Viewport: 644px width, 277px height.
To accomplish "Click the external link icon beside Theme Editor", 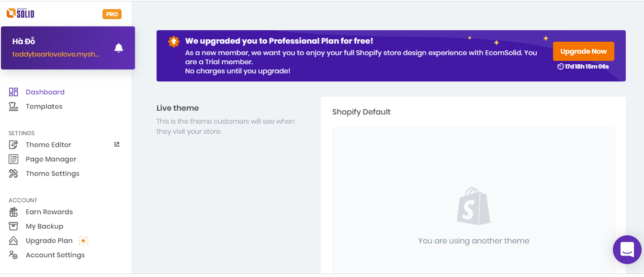I will coord(117,144).
